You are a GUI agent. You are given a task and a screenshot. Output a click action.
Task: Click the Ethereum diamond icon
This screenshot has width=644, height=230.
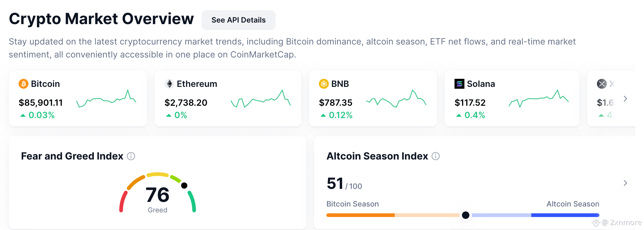(169, 84)
